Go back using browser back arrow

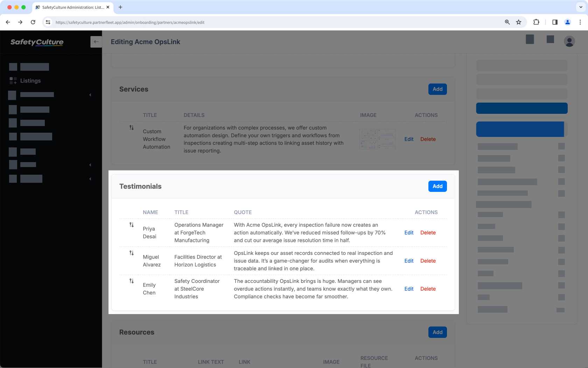(8, 22)
